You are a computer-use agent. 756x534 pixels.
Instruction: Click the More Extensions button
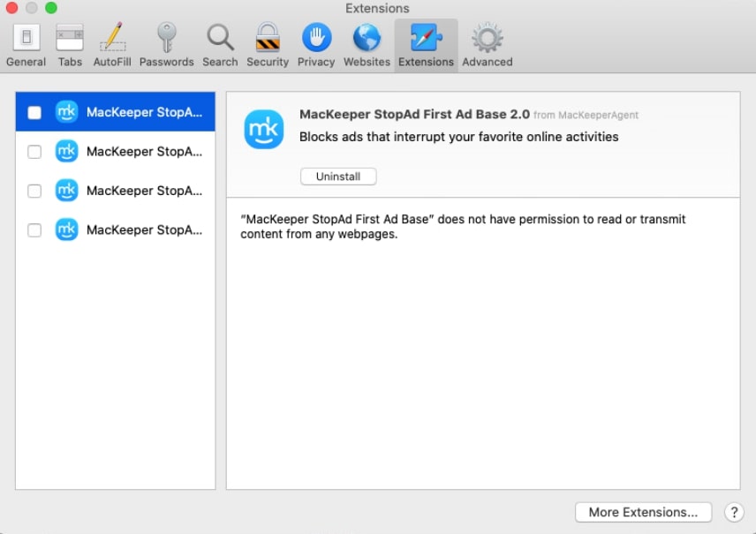643,512
